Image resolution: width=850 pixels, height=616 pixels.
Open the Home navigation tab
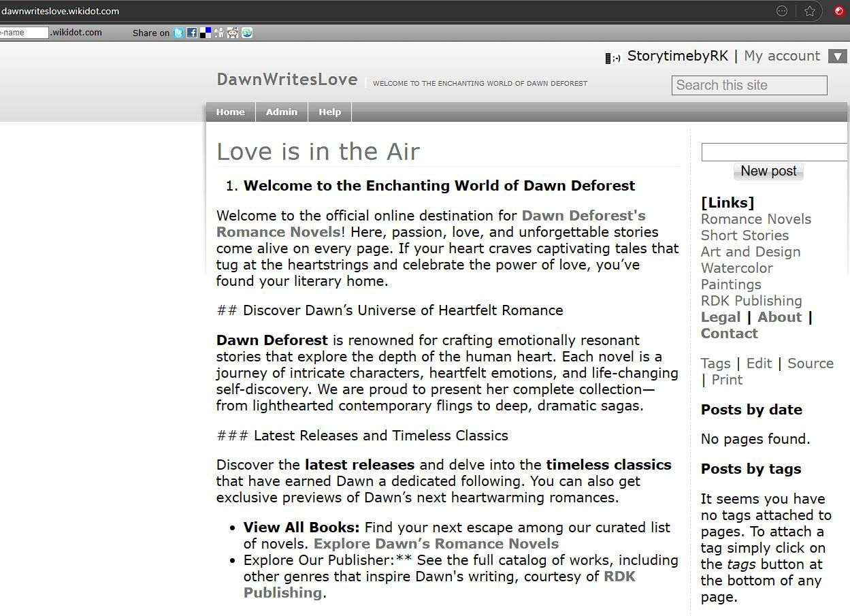point(230,112)
